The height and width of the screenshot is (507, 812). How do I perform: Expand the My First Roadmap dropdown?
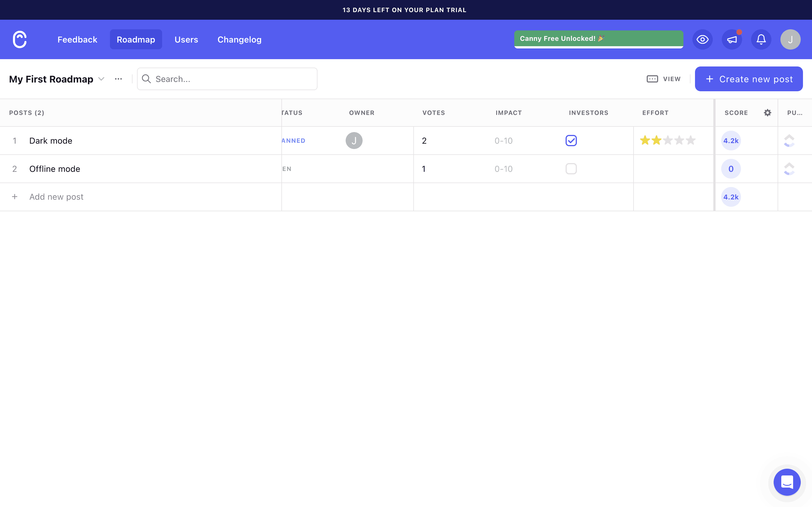pos(101,79)
